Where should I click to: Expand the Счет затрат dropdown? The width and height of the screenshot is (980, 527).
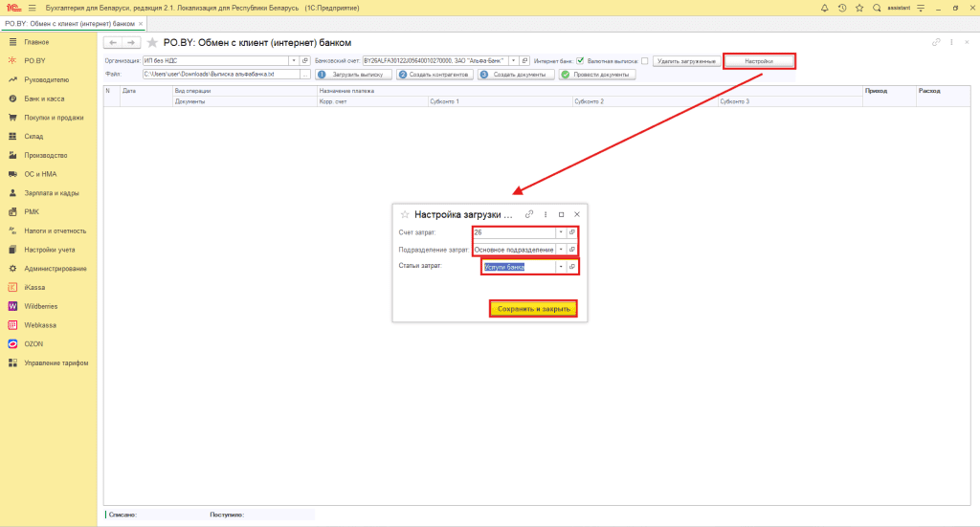pyautogui.click(x=561, y=232)
